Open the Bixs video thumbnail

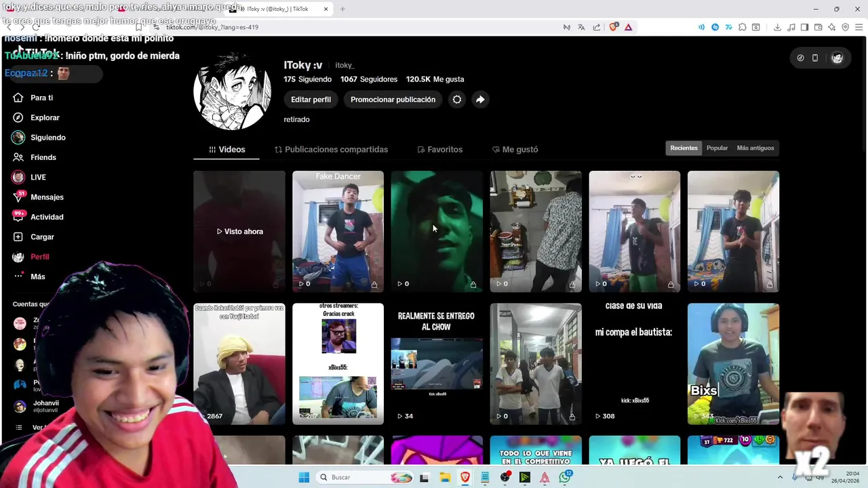pos(733,364)
